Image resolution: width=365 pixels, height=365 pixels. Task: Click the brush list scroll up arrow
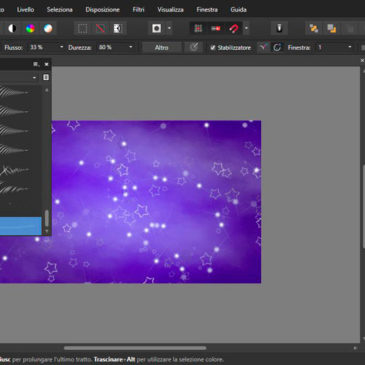pyautogui.click(x=47, y=90)
